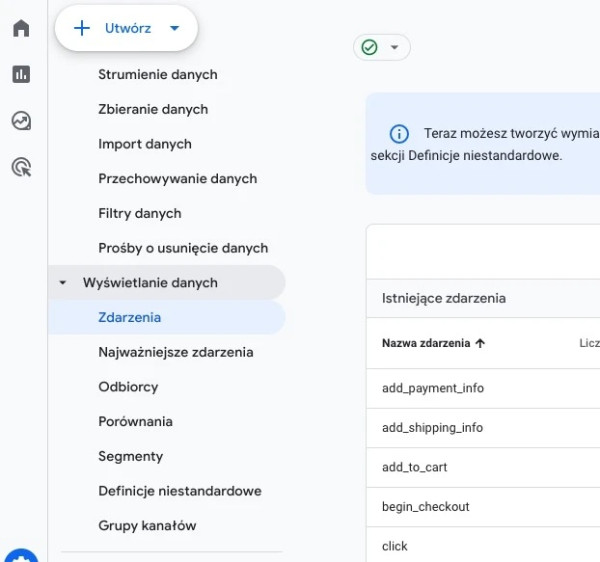Click the blue Admin gear icon
This screenshot has width=600, height=562.
coord(21,556)
